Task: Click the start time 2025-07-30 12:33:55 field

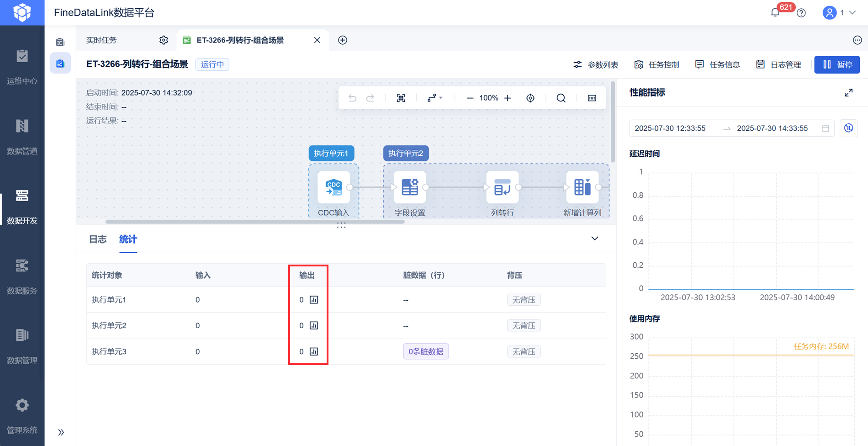Action: [670, 128]
